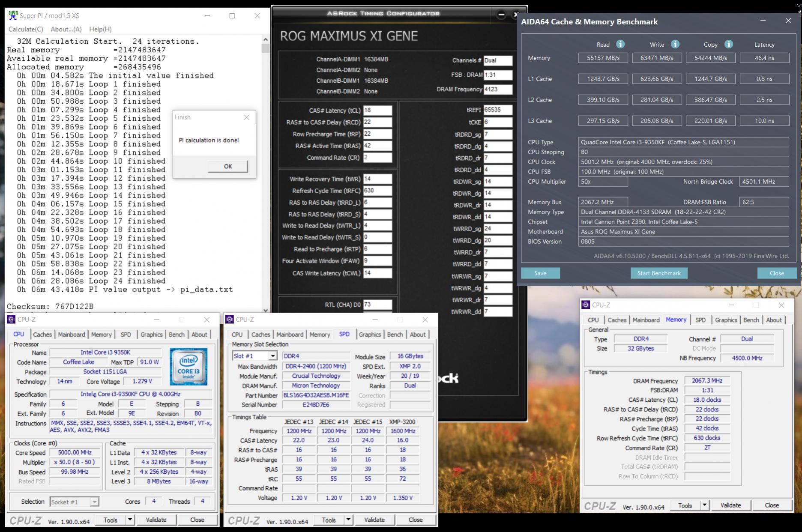The width and height of the screenshot is (802, 532).
Task: Click the Memory Read value 55157 MB/s
Action: [x=603, y=58]
